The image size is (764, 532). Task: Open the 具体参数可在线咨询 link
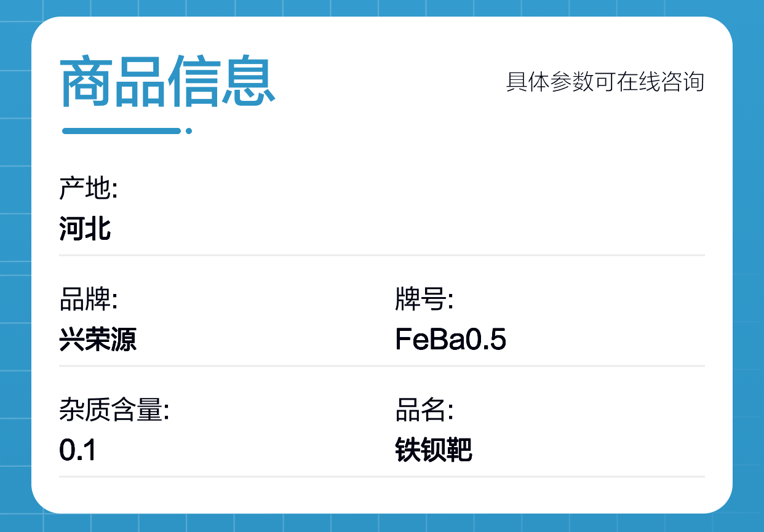point(605,82)
